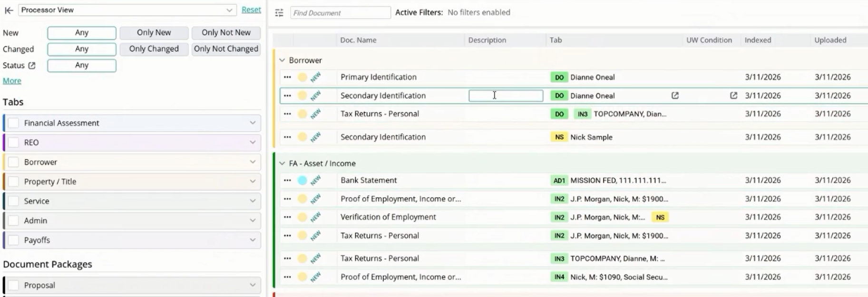
Task: Open the Status external link icon
Action: (32, 66)
